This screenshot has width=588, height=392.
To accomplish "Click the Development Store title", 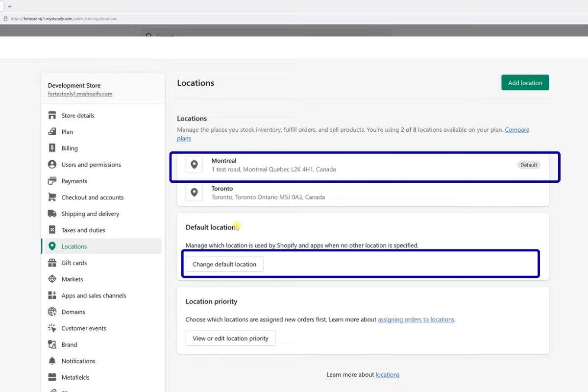I will click(74, 85).
